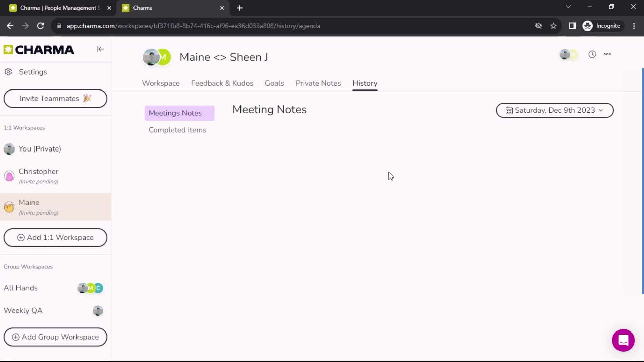Screen dimensions: 644x362
Task: Go forward in browser history
Action: (25, 26)
